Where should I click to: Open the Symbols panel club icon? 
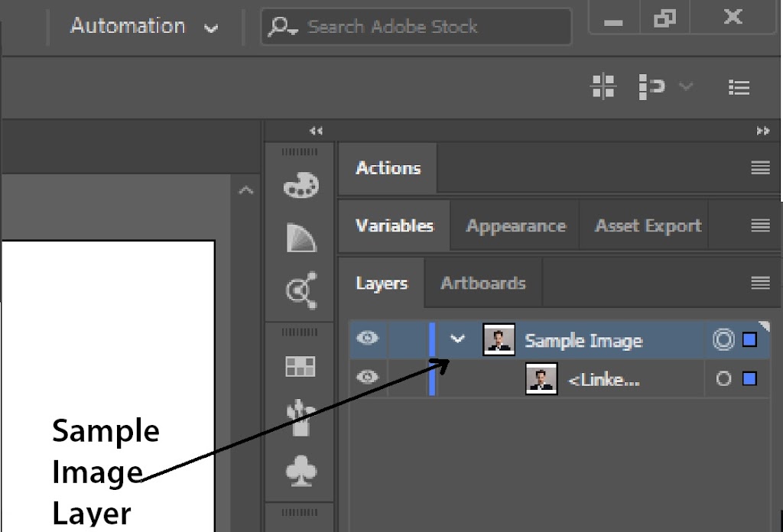click(301, 472)
